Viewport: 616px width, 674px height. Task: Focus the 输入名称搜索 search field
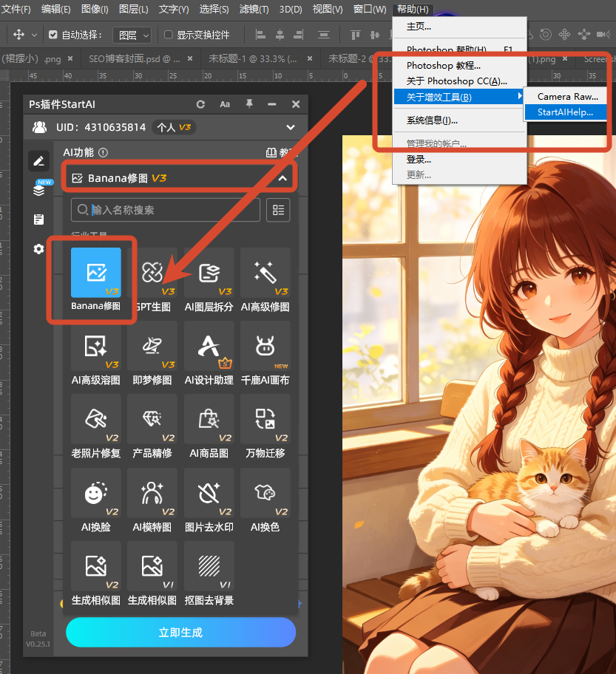click(x=166, y=210)
